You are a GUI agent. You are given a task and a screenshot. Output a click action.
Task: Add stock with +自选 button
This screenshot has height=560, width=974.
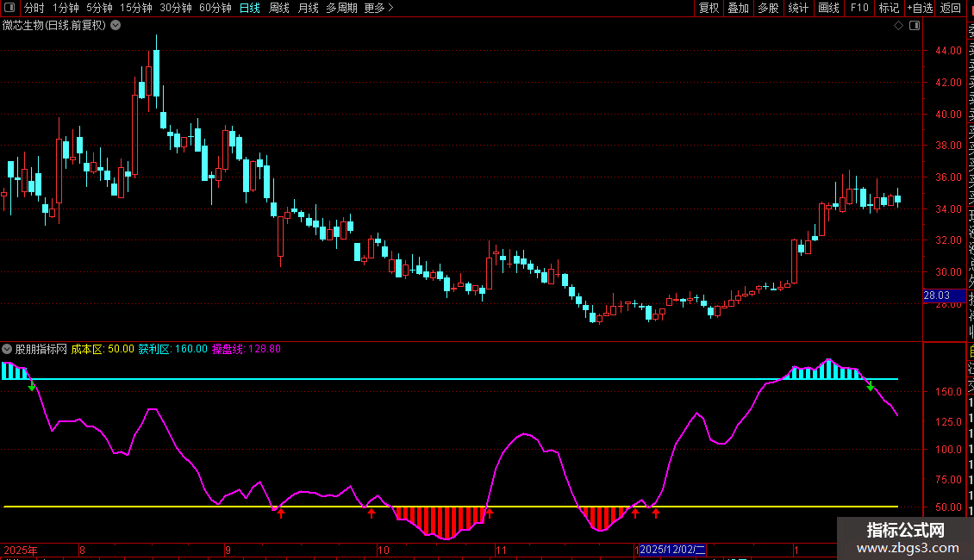pyautogui.click(x=919, y=9)
